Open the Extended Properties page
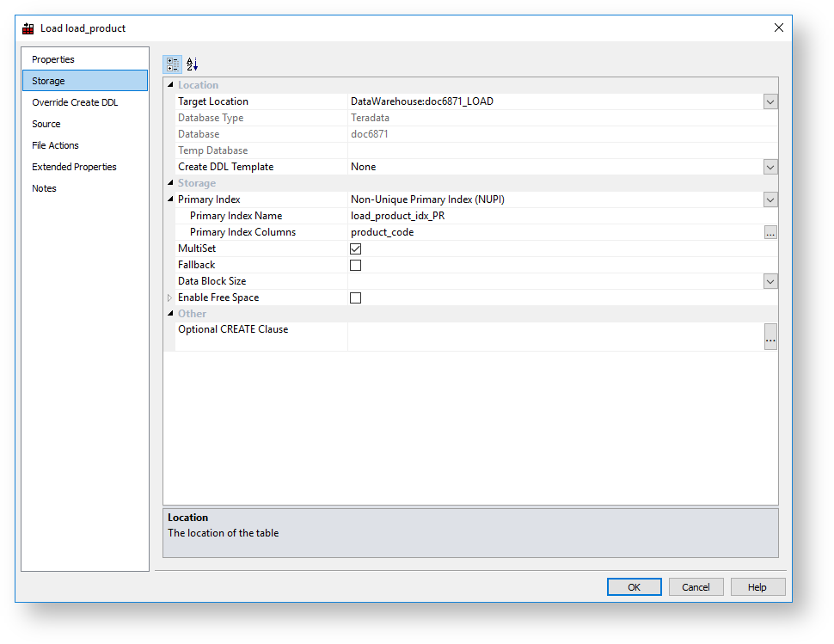Screen dimensions: 834x644 tap(85, 167)
